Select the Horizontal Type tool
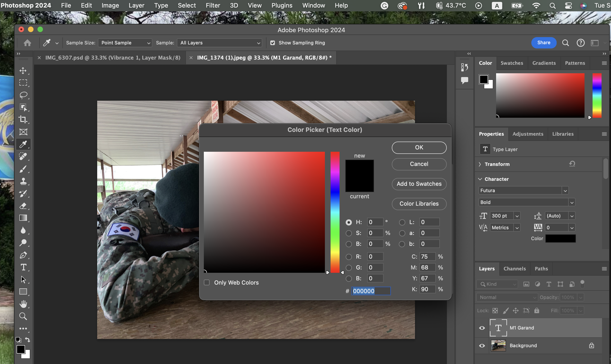 tap(23, 267)
